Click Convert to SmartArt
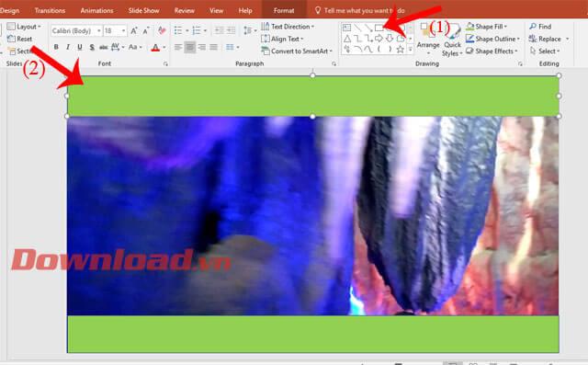Screen dimensions: 588x365 [x=297, y=51]
